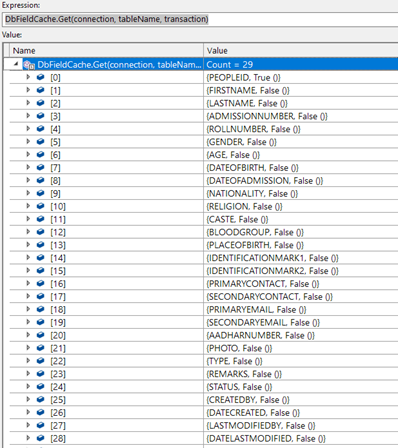Screen dimensions: 398x448
Task: Select value {STATUS, False ()}
Action: [239, 387]
